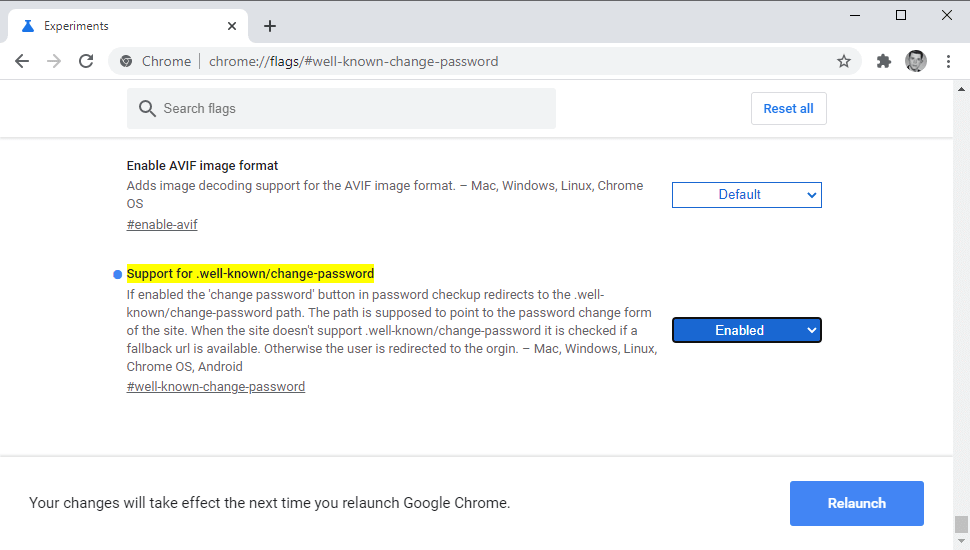Bookmark this page with the star icon
970x550 pixels.
[x=844, y=61]
